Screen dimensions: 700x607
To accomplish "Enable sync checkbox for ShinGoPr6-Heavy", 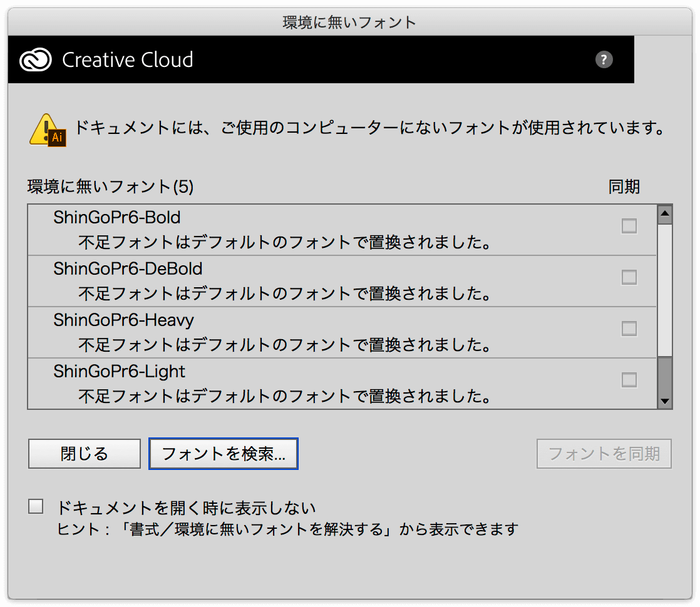I will point(629,329).
